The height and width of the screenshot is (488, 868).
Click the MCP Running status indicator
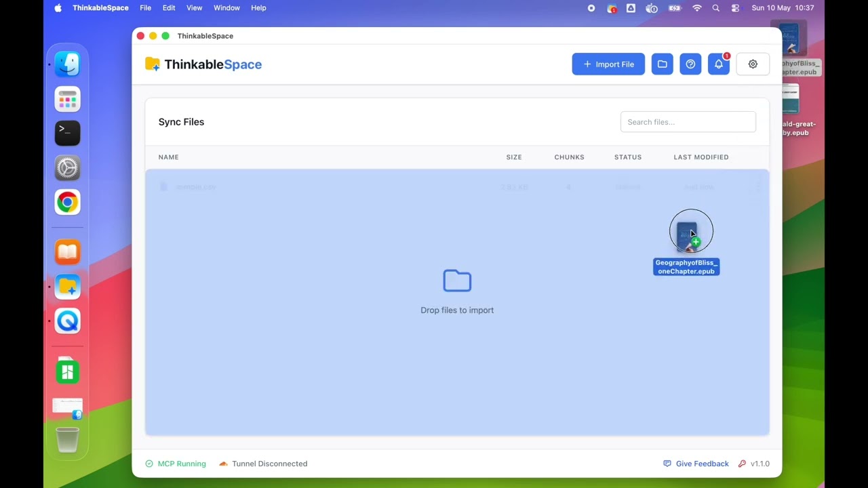click(176, 464)
